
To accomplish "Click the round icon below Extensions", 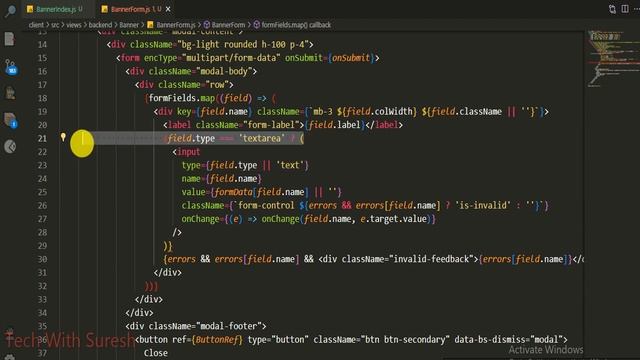I will click(x=10, y=146).
